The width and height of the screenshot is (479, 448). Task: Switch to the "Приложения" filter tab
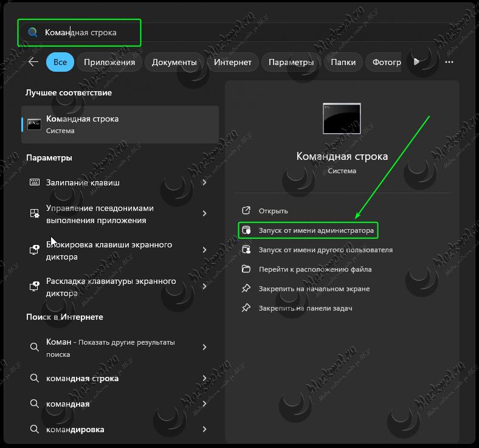coord(109,62)
